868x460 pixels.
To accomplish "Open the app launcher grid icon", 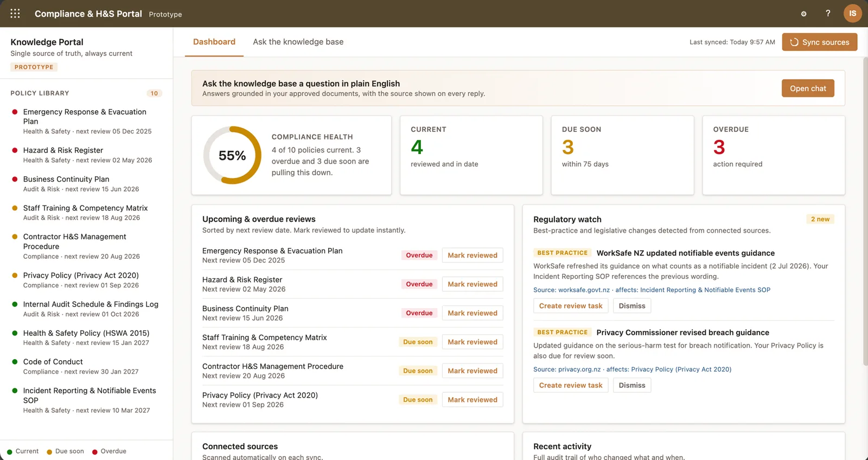I will [15, 14].
